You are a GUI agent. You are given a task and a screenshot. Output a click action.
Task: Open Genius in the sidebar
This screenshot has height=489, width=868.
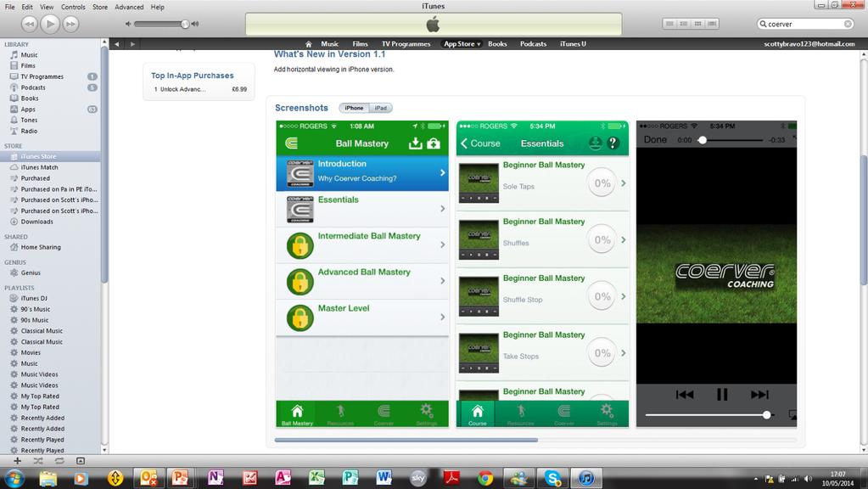pyautogui.click(x=31, y=273)
